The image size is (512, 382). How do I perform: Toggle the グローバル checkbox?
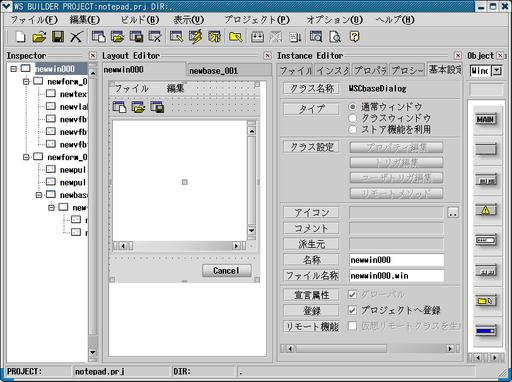click(352, 294)
